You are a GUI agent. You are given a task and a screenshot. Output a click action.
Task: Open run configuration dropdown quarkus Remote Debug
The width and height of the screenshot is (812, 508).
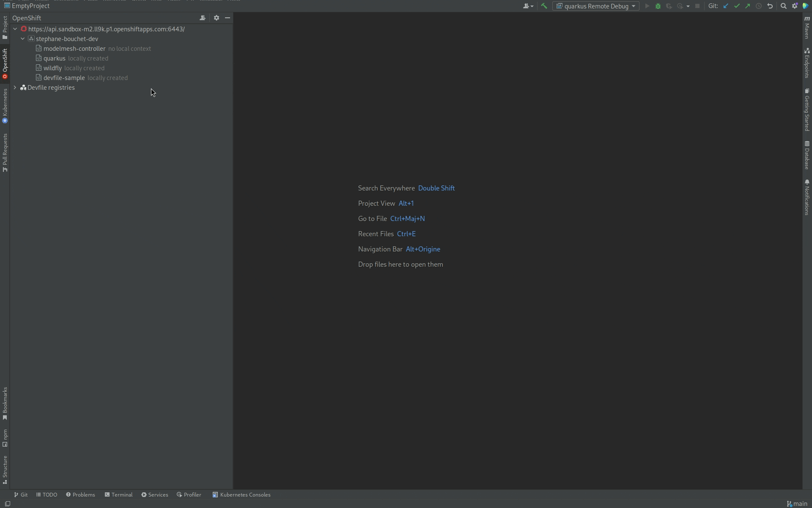click(x=596, y=6)
